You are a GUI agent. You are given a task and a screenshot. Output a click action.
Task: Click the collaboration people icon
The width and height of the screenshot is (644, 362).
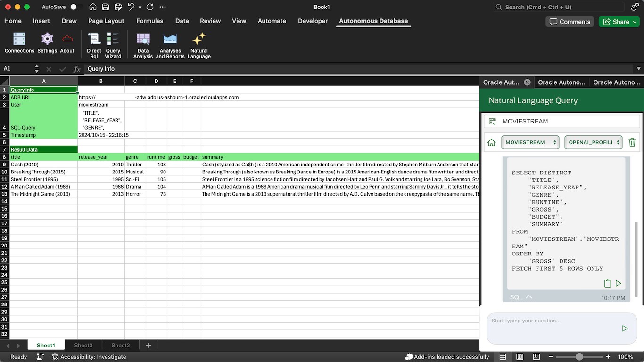635,7
